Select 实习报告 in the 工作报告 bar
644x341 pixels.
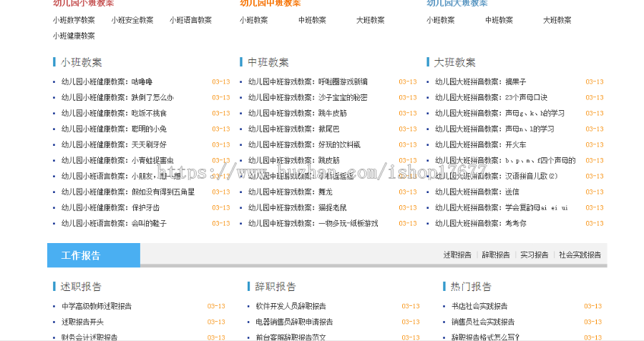click(534, 254)
